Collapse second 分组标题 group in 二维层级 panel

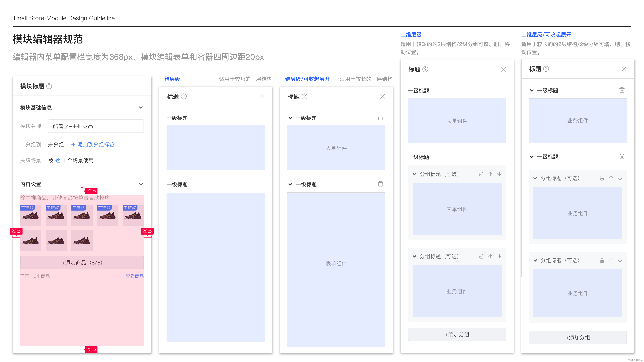[414, 256]
